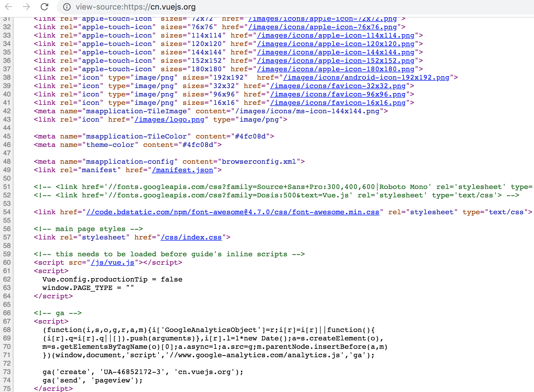This screenshot has height=392, width=534.
Task: Open the /manifest.json link
Action: pos(183,170)
